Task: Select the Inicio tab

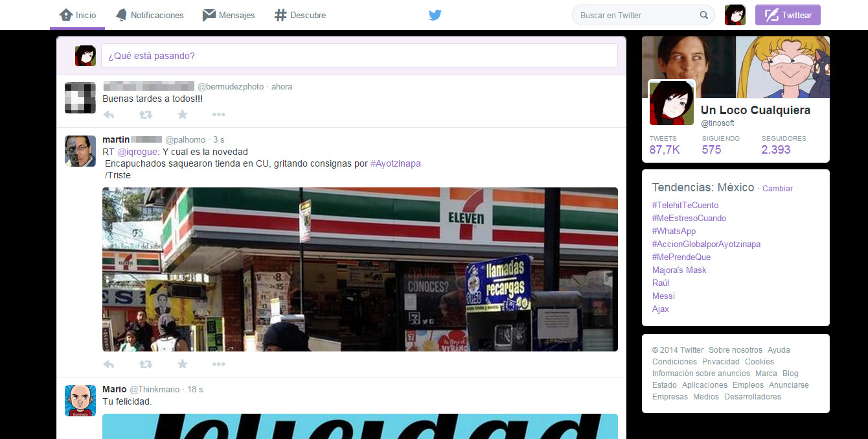Action: [x=76, y=14]
